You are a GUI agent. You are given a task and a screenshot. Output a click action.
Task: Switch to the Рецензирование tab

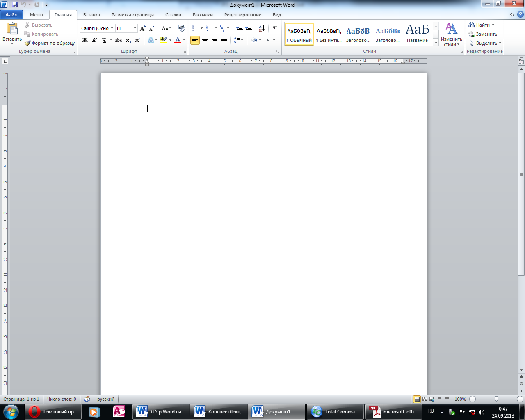tap(243, 15)
